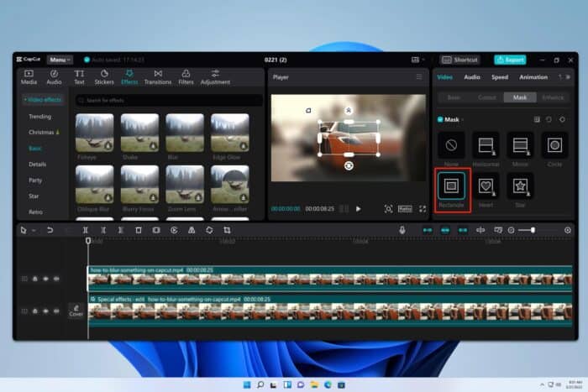Open the Transitions panel
Viewport: 588px width, 392px height.
point(157,77)
